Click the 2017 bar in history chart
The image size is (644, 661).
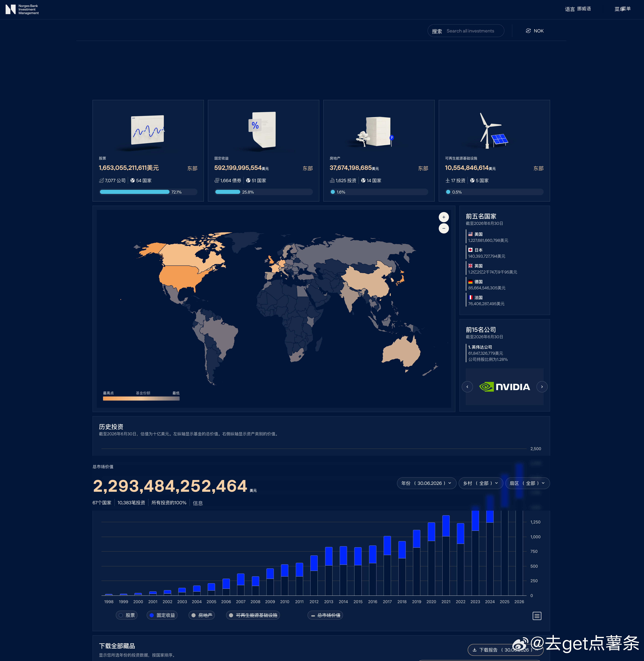[x=387, y=566]
